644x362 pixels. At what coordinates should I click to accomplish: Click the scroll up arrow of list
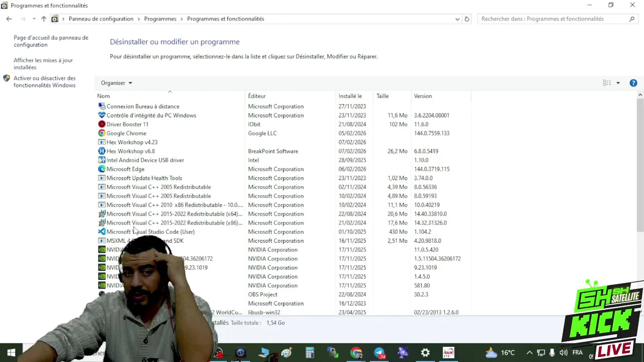pyautogui.click(x=640, y=95)
